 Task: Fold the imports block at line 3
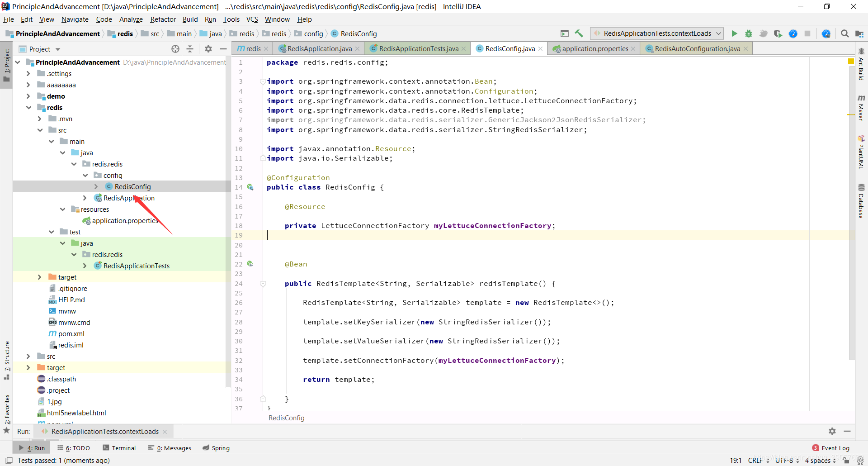263,81
